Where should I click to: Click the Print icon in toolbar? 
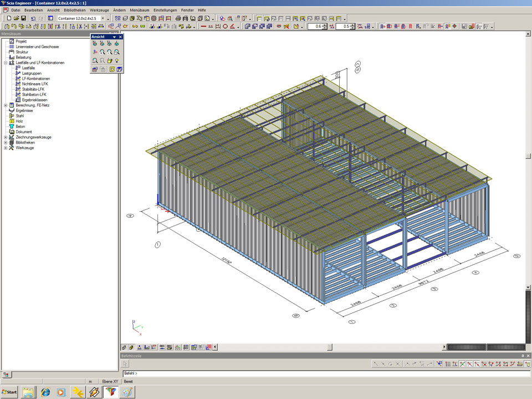178,18
